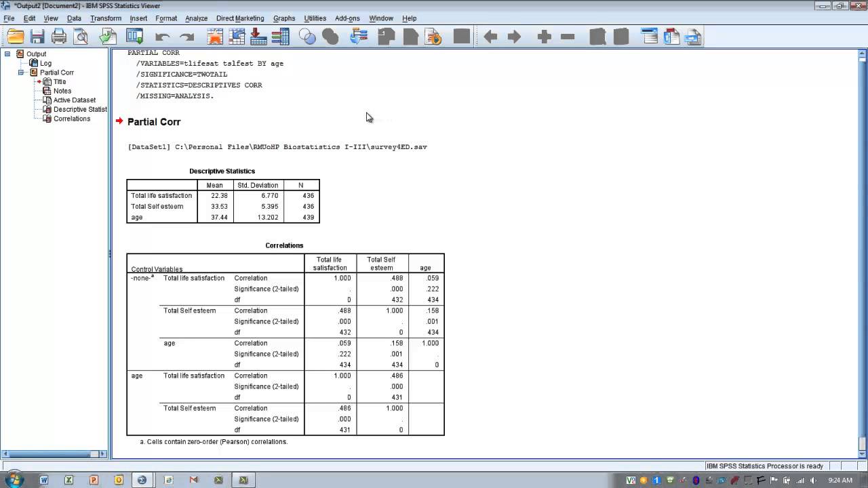Image resolution: width=868 pixels, height=488 pixels.
Task: Open Word from the taskbar
Action: tap(44, 480)
